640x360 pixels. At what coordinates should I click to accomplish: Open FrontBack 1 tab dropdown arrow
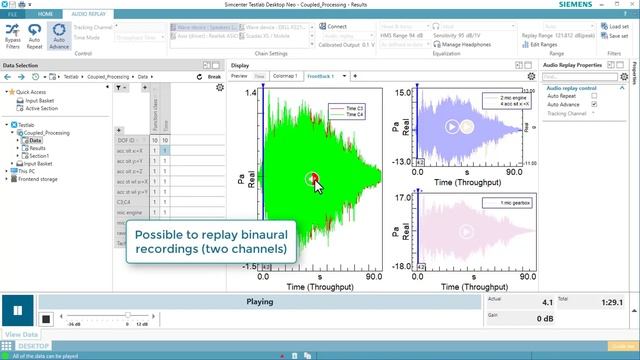click(x=344, y=76)
